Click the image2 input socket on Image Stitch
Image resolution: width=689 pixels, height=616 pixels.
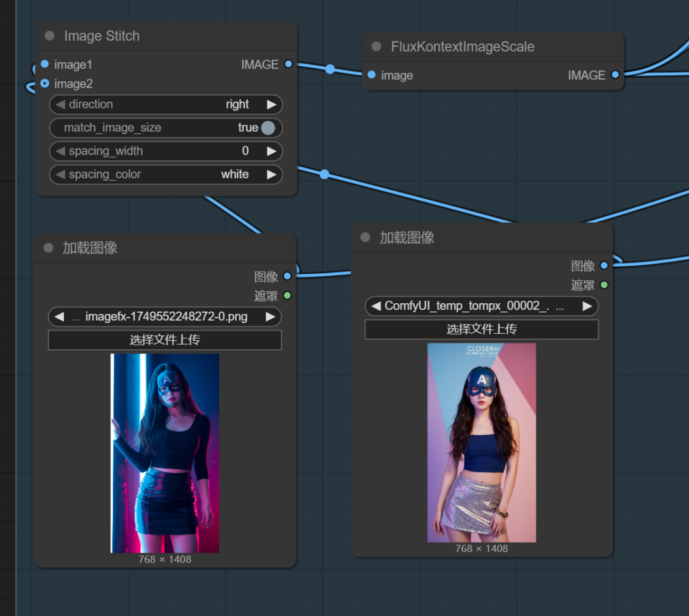click(45, 83)
